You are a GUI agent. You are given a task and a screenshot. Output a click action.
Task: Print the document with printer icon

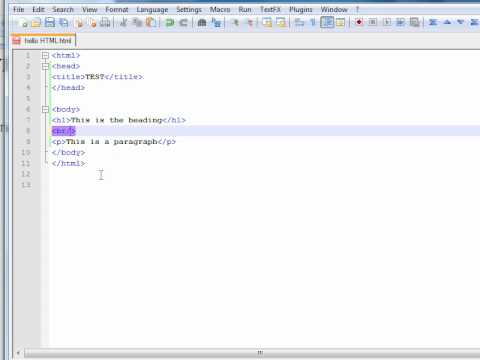[105, 23]
